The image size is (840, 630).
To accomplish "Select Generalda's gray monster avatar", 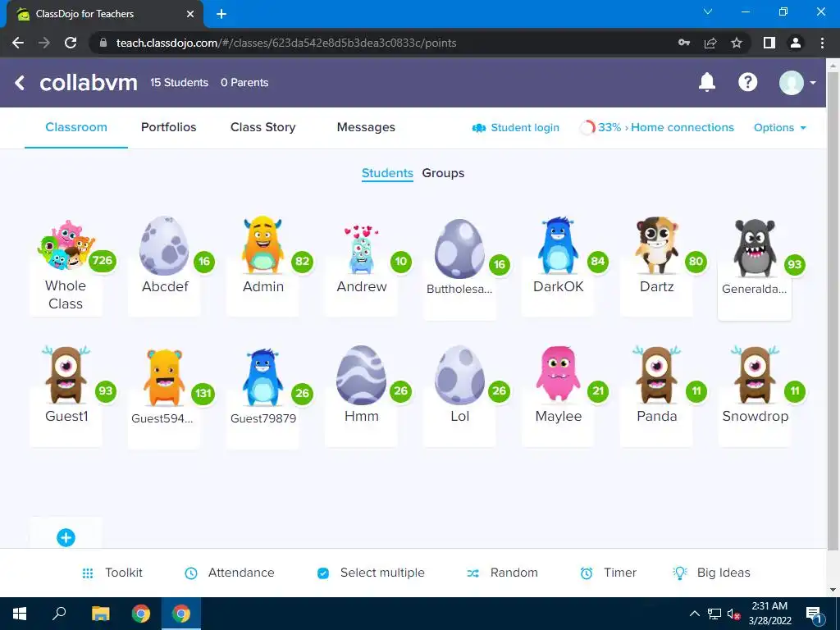I will [x=755, y=248].
